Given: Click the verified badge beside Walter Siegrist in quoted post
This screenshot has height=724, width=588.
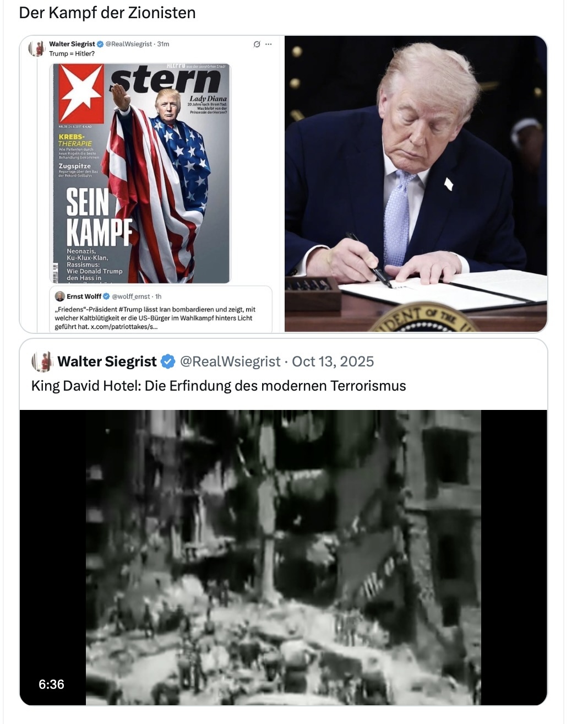Looking at the screenshot, I should click(168, 361).
